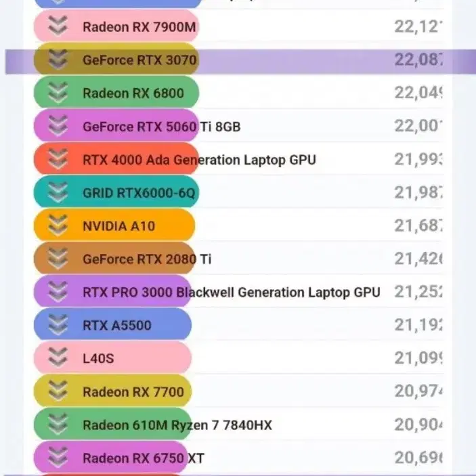Expand the Radeon RX 7900M chevron icon

tap(58, 26)
